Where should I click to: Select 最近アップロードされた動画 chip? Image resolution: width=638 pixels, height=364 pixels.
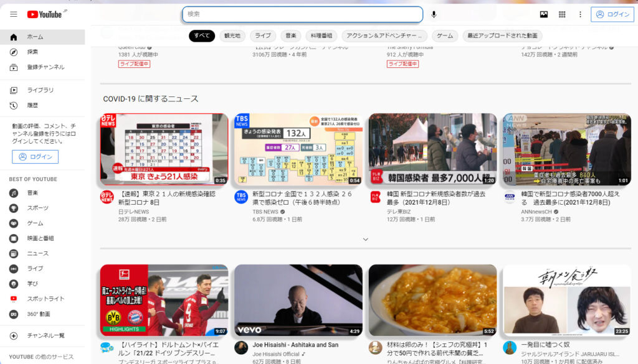tap(503, 35)
